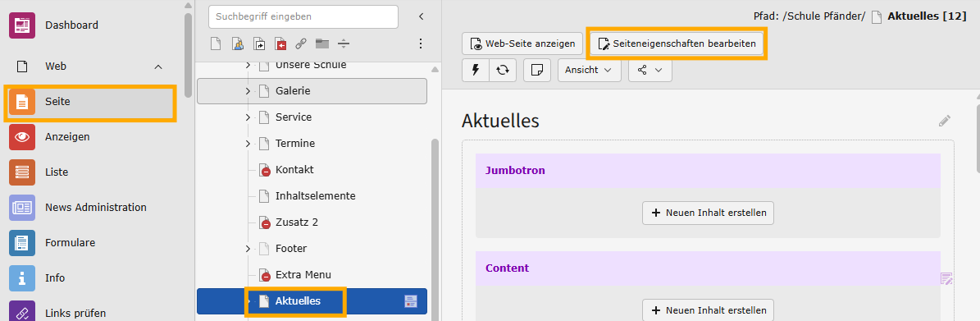980x321 pixels.
Task: Click the module menu vertical scrollbar
Action: tap(188, 56)
